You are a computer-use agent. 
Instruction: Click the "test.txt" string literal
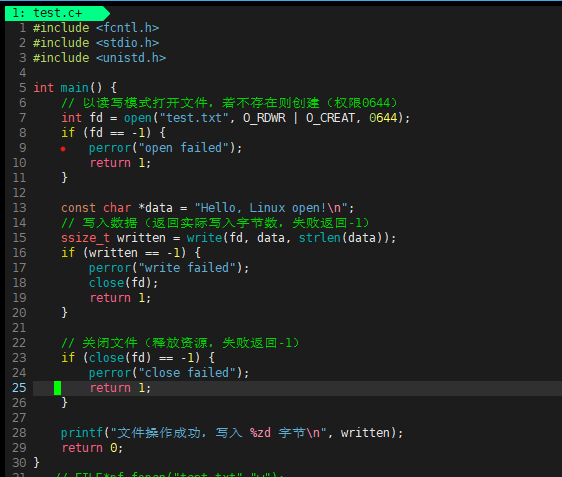point(194,118)
